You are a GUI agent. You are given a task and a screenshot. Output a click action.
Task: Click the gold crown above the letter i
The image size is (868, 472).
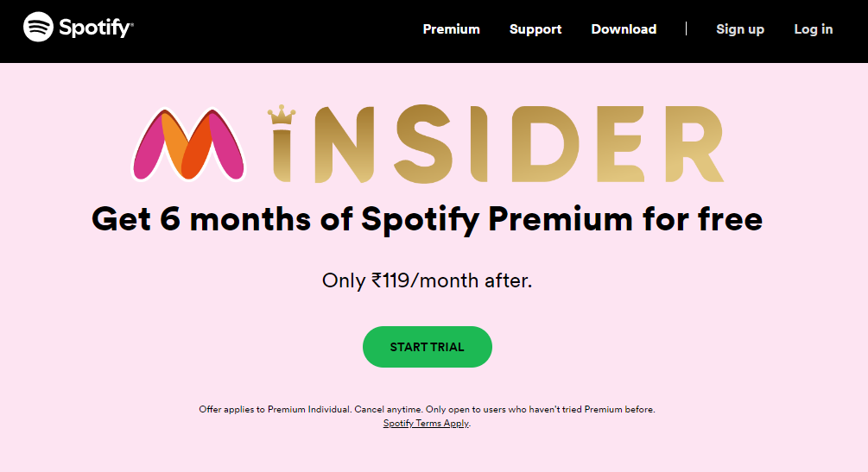tap(282, 115)
